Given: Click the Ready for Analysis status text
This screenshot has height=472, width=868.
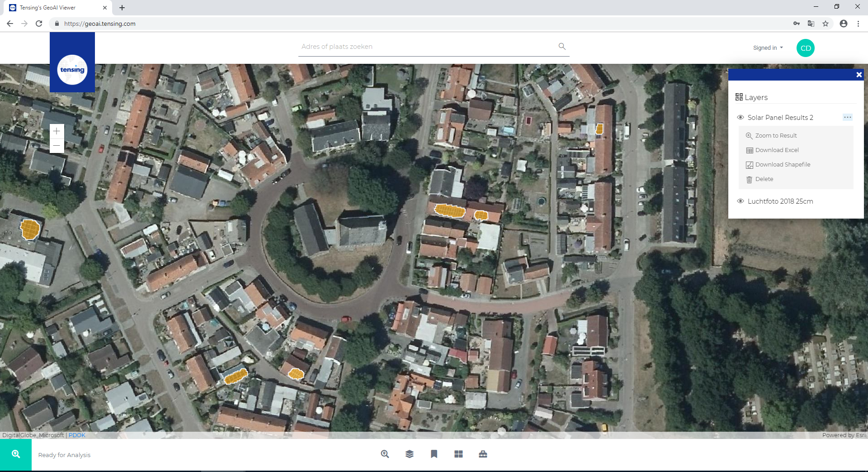Looking at the screenshot, I should tap(64, 455).
